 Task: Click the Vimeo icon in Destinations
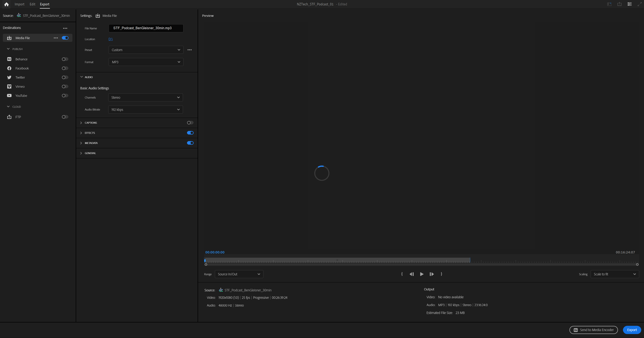[x=9, y=86]
